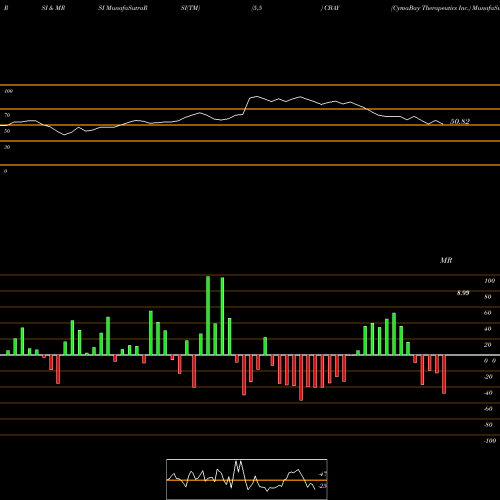Click the RSI axis label 30
Viewport: 500px width, 500px height.
pos(7,147)
